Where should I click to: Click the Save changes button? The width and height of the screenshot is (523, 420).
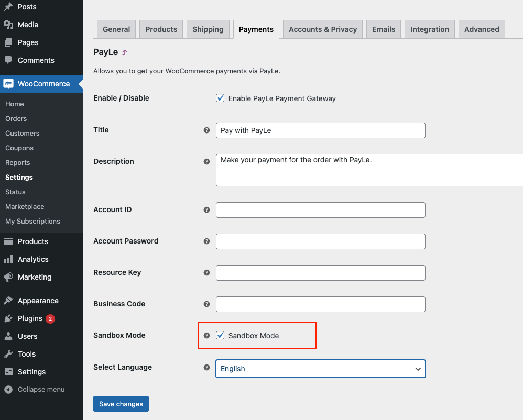point(121,404)
